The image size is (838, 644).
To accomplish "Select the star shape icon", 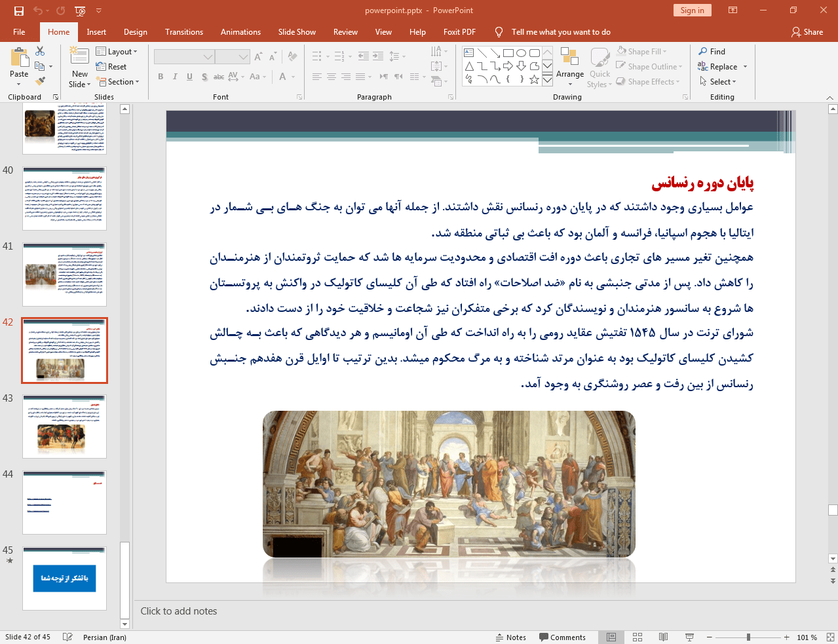I will click(x=535, y=79).
